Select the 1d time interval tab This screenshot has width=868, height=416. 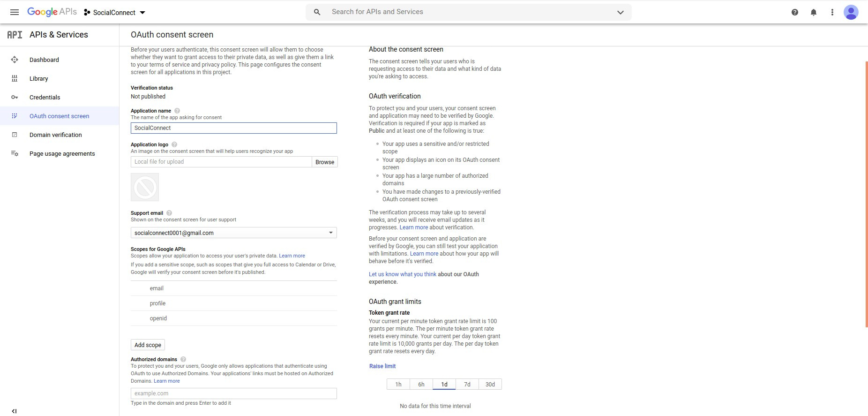point(444,384)
